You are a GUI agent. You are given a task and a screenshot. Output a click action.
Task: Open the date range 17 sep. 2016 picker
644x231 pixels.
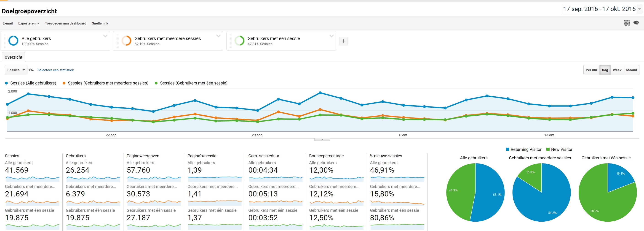(602, 9)
